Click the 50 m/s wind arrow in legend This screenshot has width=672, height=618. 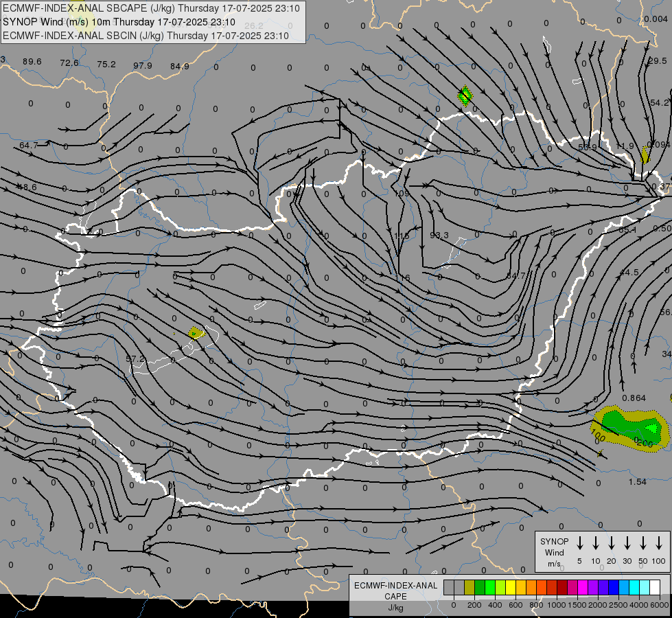(x=643, y=543)
